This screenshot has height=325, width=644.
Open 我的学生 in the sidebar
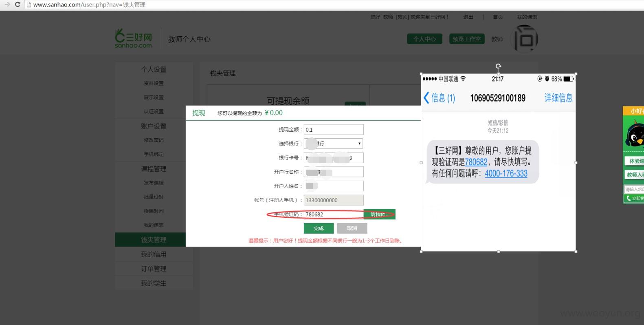(154, 283)
